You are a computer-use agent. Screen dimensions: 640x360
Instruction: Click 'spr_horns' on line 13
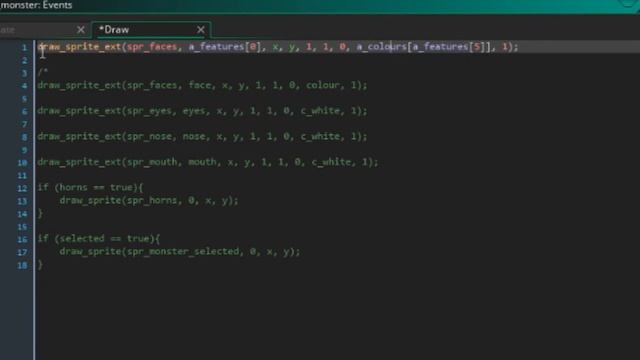[x=152, y=200]
